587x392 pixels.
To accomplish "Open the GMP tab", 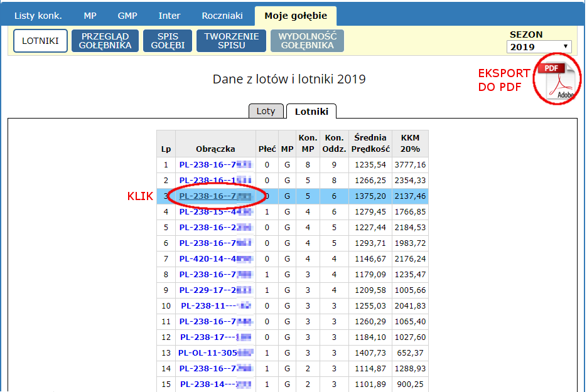I will tap(127, 16).
